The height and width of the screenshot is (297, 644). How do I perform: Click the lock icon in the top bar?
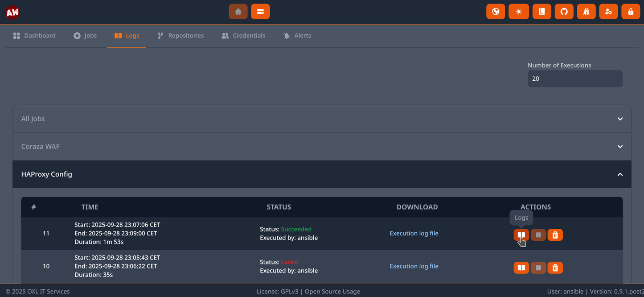point(631,11)
